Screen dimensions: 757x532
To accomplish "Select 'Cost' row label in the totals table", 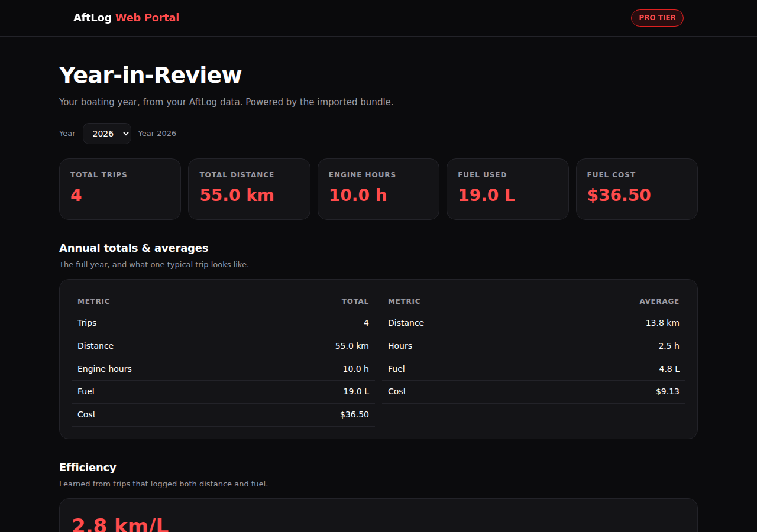I will pos(86,414).
